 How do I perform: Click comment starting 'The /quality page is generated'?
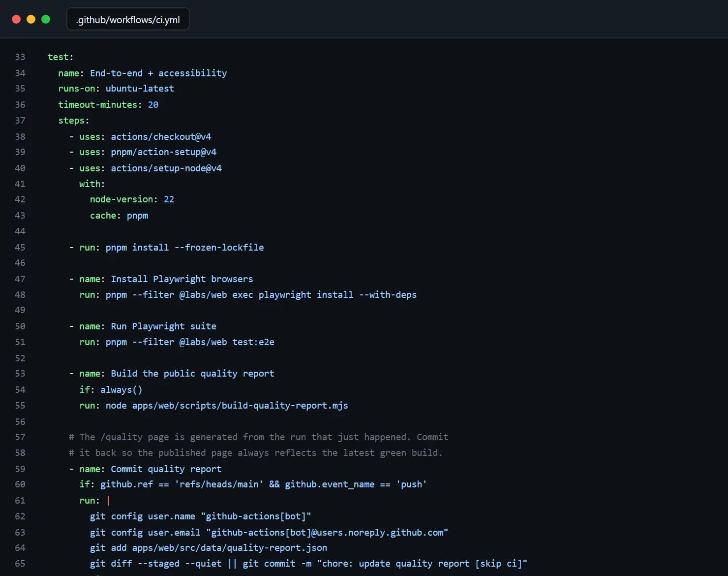click(x=259, y=437)
